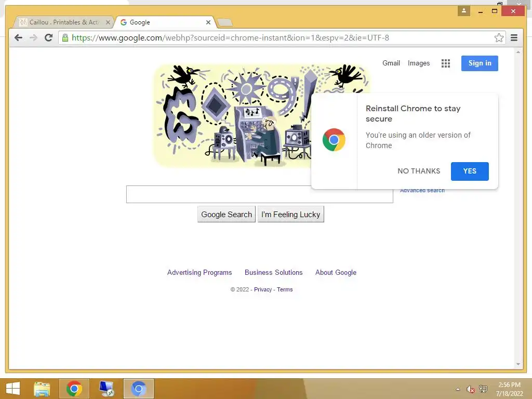Open Images link
The image size is (532, 399).
point(419,63)
